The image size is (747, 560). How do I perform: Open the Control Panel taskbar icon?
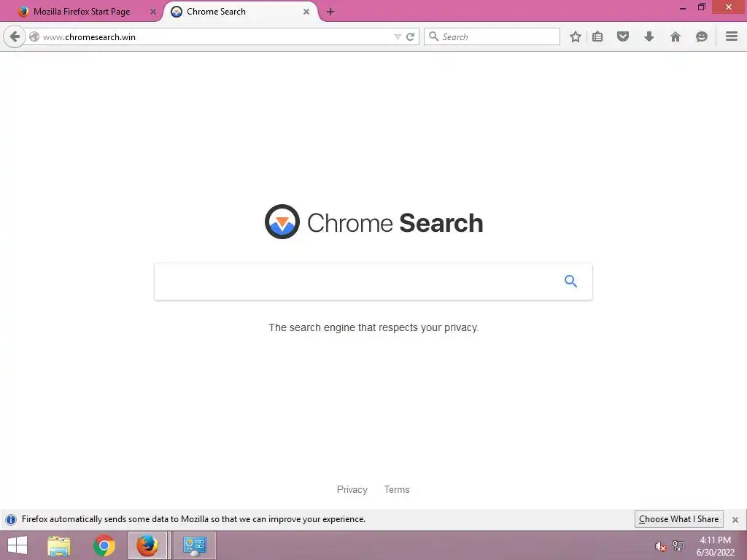pos(194,545)
